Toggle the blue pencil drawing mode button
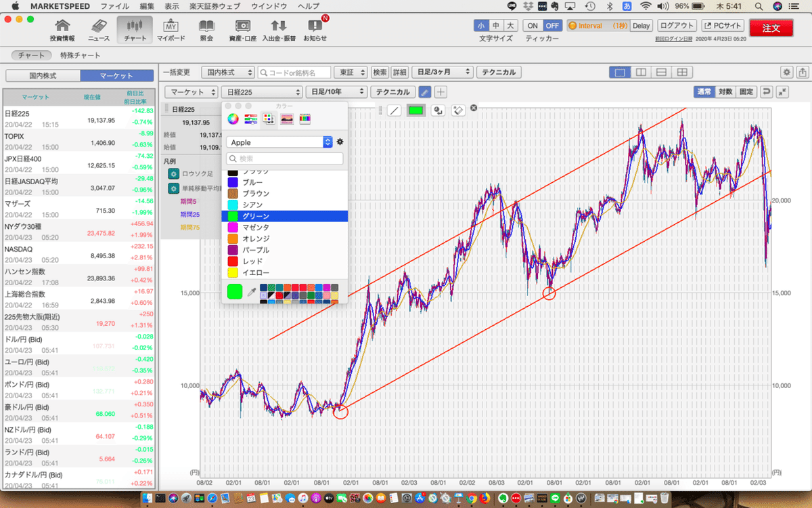This screenshot has height=508, width=812. (424, 92)
